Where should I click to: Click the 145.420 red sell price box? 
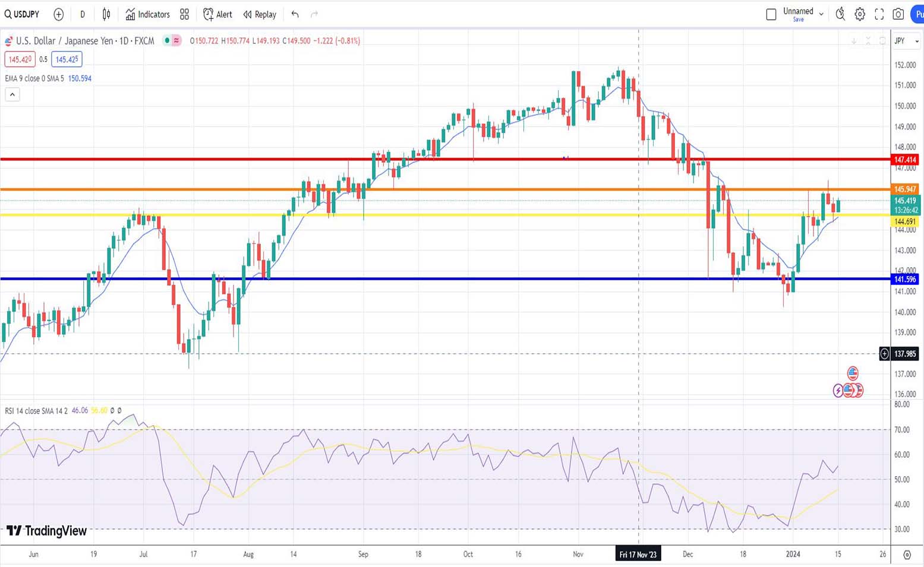[20, 59]
